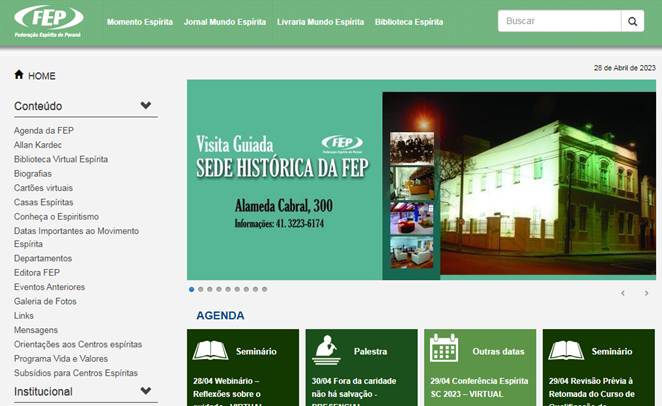Screen dimensions: 662x406
Task: Click the open book icon on first Seminário card
Action: tap(210, 350)
